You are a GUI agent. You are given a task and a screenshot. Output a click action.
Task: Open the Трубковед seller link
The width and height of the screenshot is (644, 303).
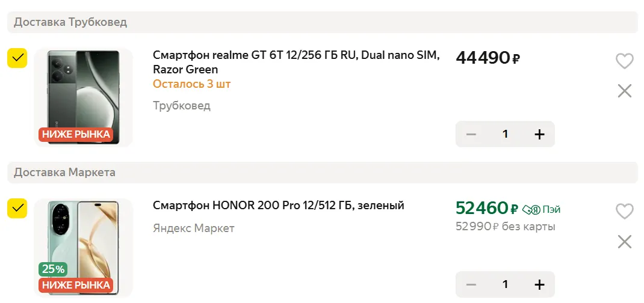[181, 106]
